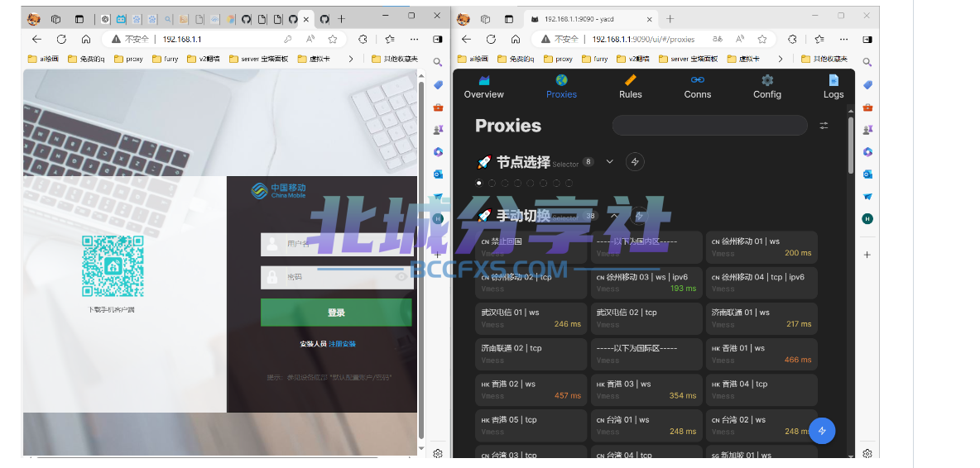980x468 pixels.
Task: Choose proxy 济南联通 01 | ws
Action: tap(761, 318)
